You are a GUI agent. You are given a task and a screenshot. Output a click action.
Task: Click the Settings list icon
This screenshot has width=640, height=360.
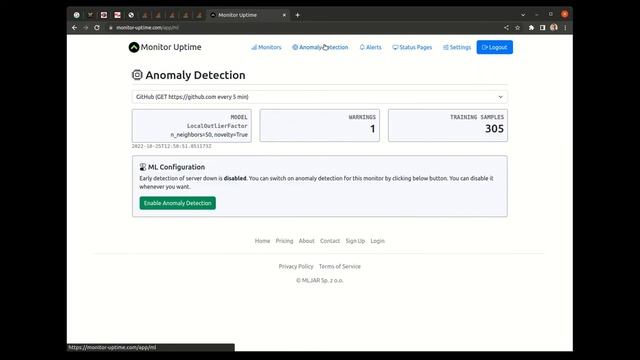coord(446,47)
